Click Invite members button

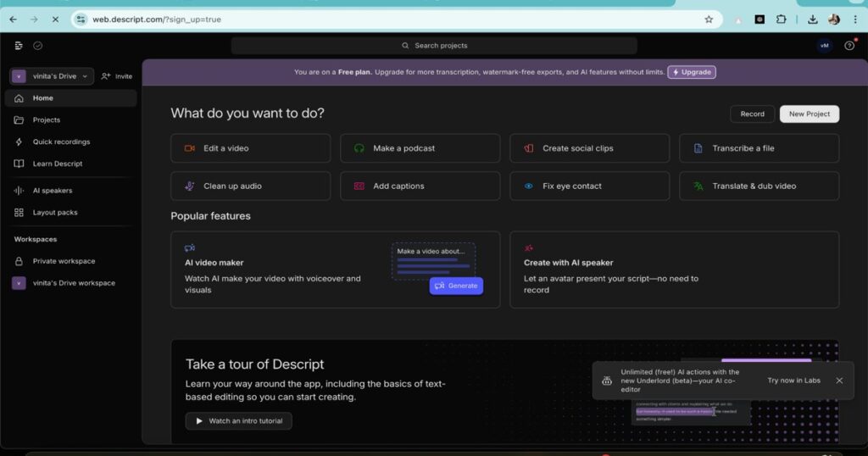coord(117,75)
